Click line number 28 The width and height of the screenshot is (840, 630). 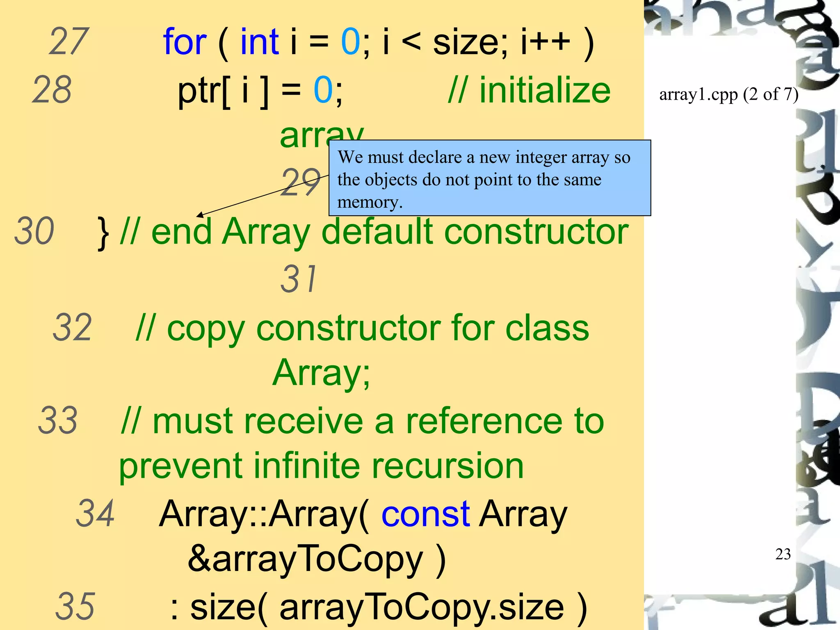point(52,90)
